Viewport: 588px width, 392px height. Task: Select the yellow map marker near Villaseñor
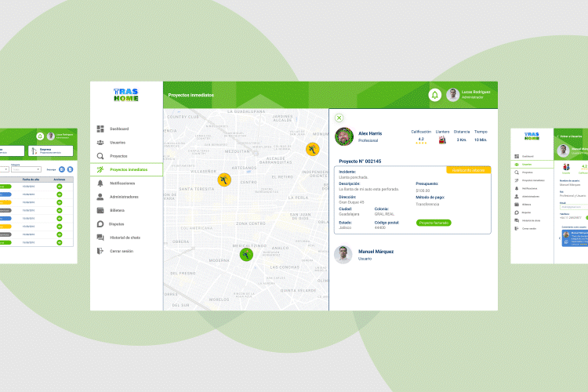point(224,180)
